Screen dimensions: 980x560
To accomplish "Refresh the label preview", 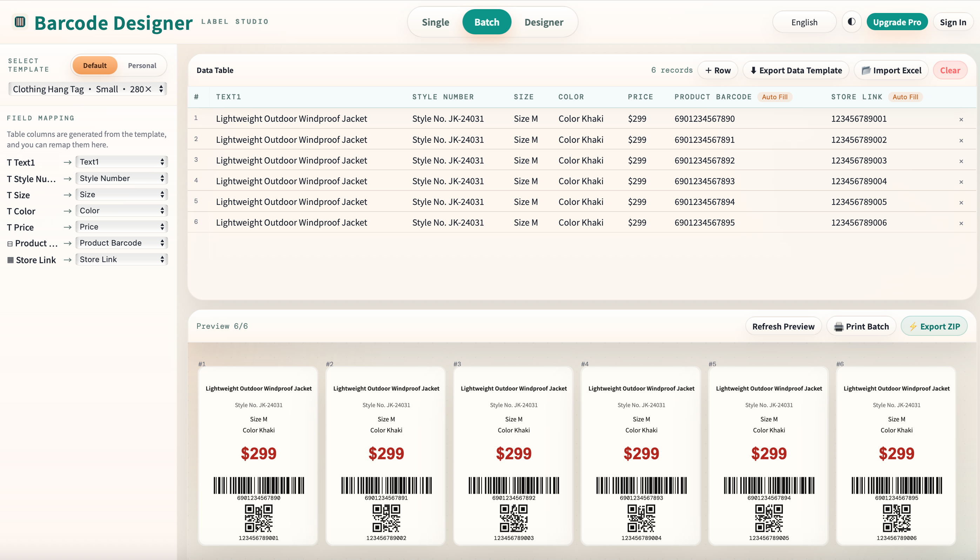I will click(x=784, y=326).
